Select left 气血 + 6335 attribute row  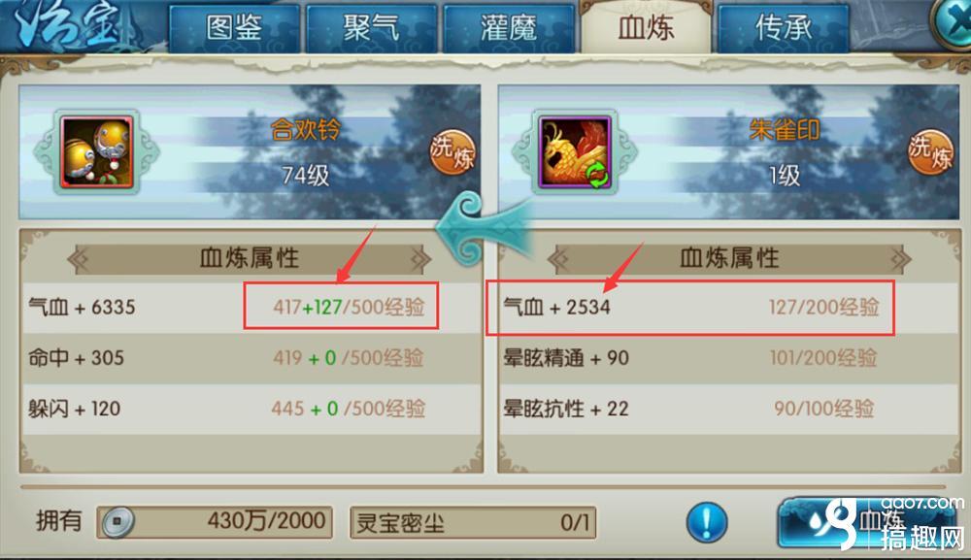[x=251, y=307]
